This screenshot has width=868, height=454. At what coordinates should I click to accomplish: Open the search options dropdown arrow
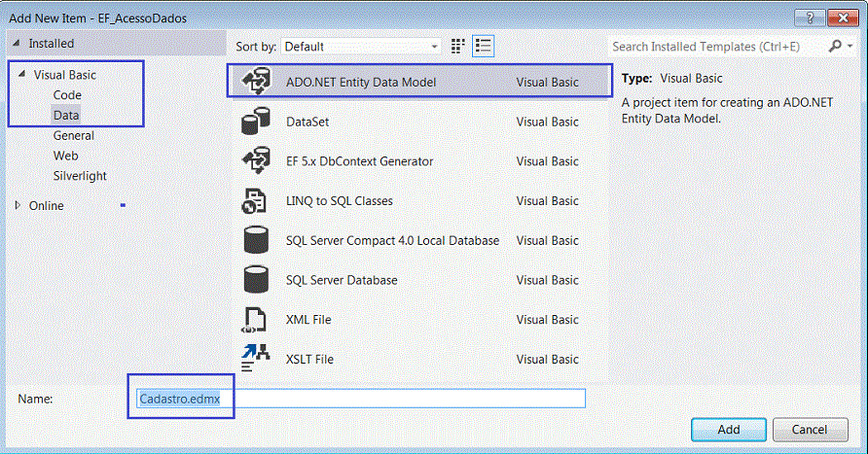[x=850, y=47]
